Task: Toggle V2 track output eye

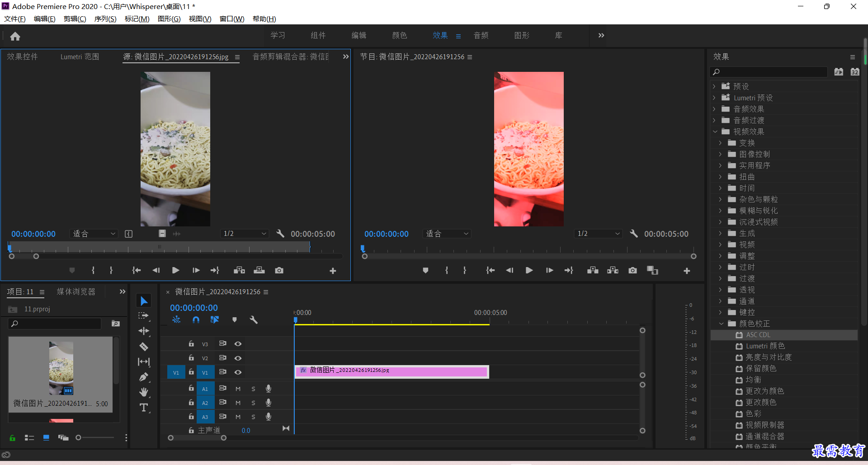Action: [x=238, y=358]
